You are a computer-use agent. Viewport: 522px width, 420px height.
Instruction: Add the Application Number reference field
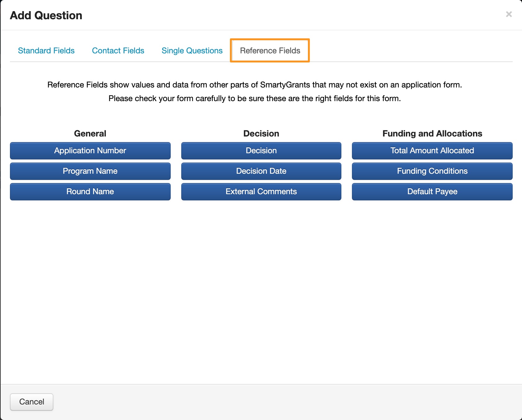90,151
